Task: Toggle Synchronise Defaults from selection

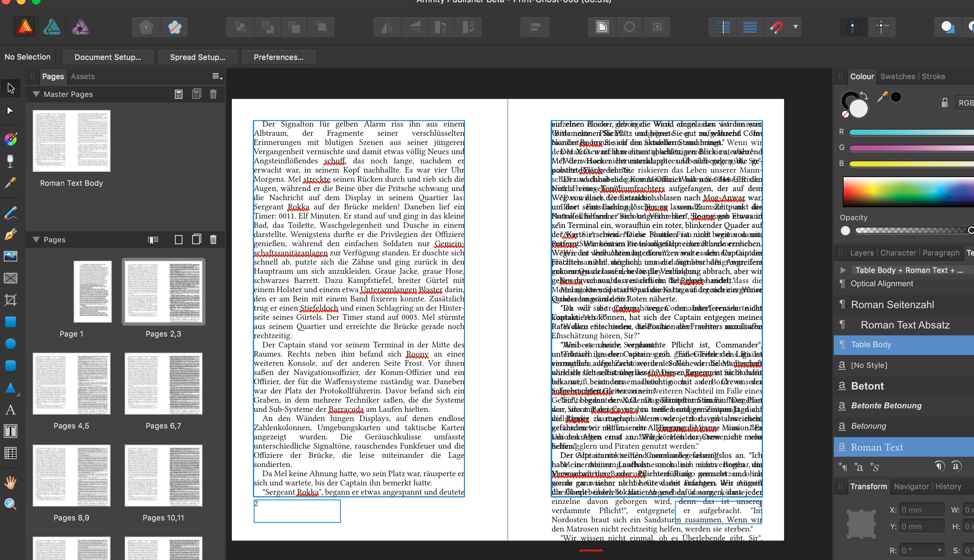Action: [x=146, y=27]
